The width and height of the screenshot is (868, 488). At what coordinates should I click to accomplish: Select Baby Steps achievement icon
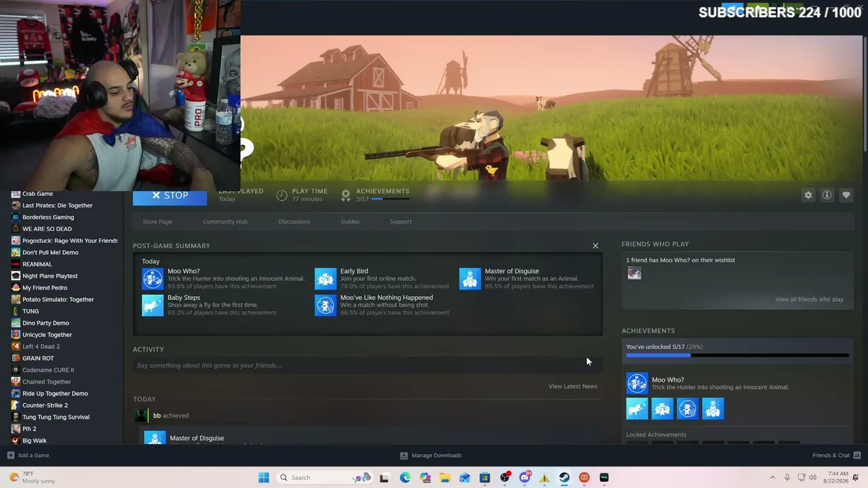[x=153, y=305]
